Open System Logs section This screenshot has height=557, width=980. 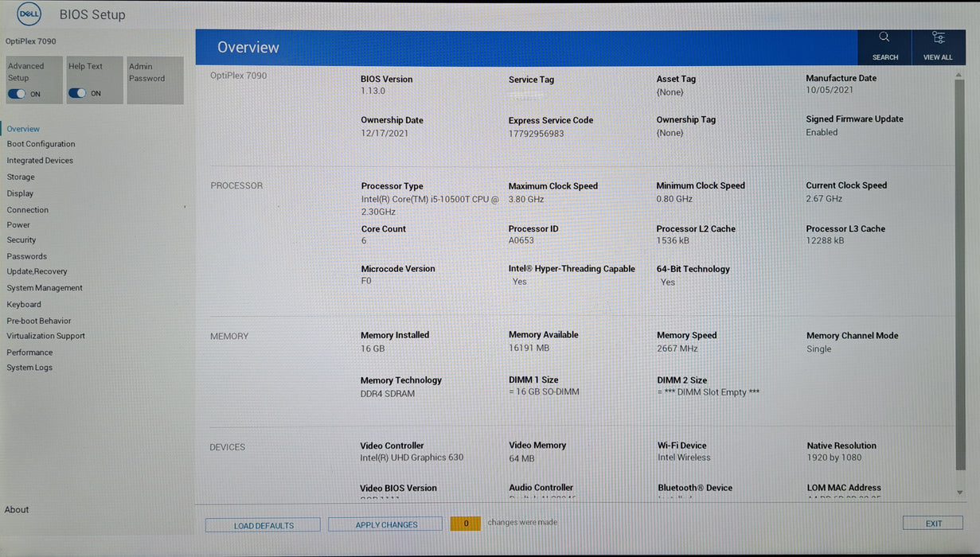pyautogui.click(x=29, y=368)
